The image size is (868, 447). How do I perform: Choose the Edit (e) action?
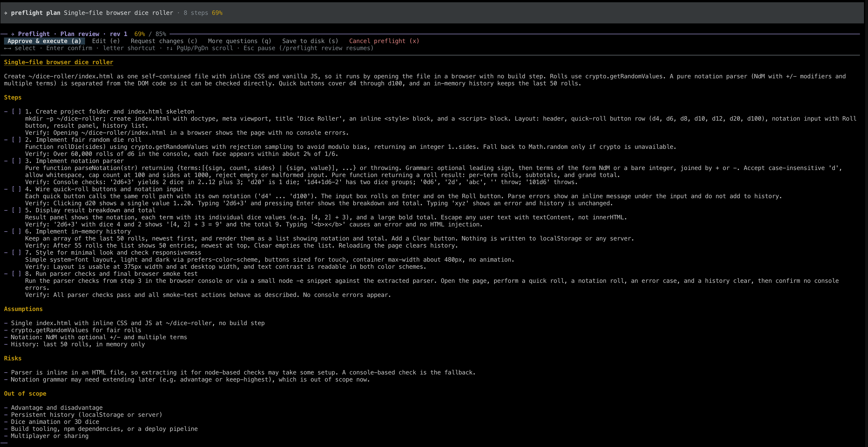coord(106,41)
